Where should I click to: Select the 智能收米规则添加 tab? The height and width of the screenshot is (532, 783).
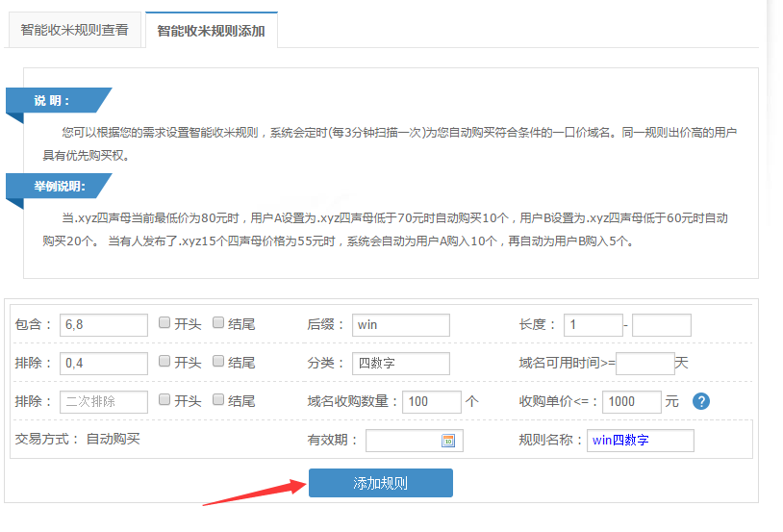point(211,30)
